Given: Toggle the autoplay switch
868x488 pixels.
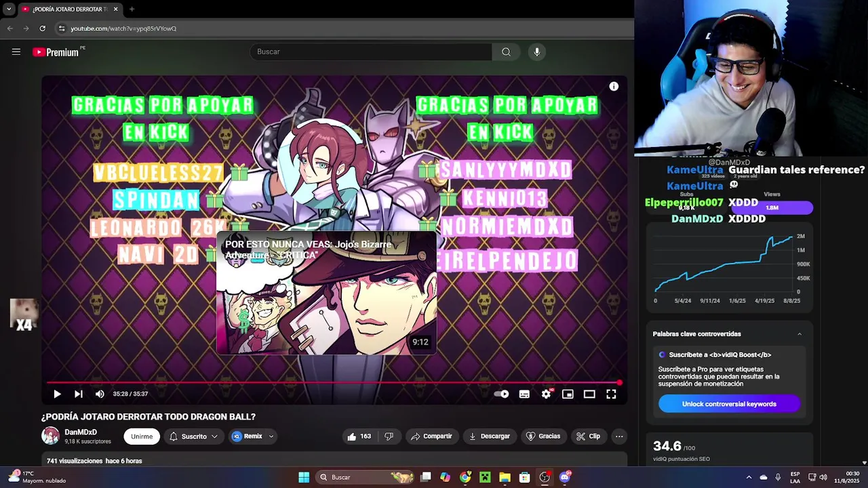Looking at the screenshot, I should 502,394.
